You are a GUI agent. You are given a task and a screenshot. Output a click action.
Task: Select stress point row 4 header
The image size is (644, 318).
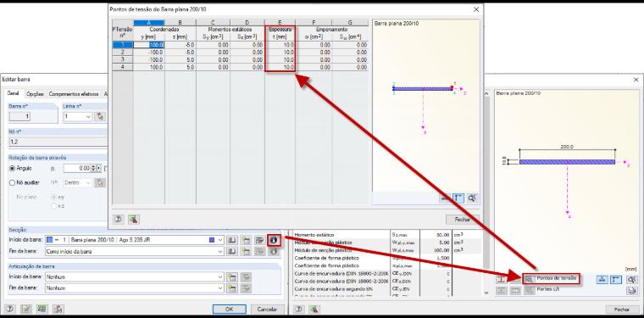122,67
